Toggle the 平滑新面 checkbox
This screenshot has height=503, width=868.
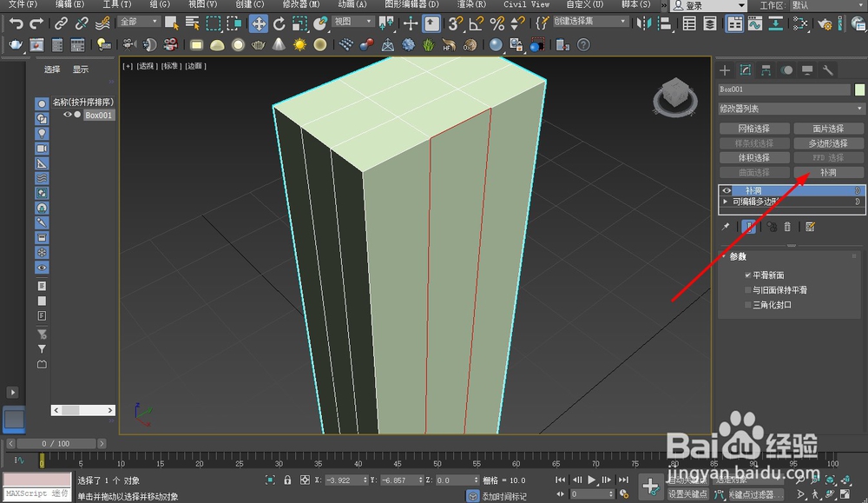748,275
